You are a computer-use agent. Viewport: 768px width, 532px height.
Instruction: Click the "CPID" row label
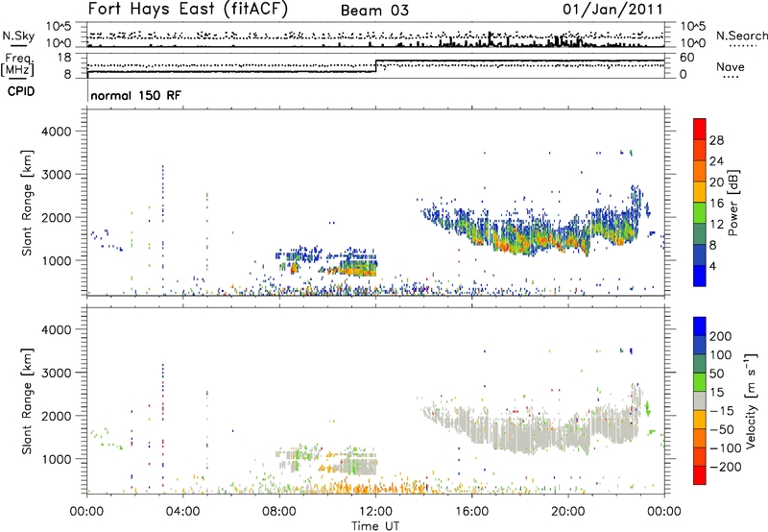coord(21,91)
